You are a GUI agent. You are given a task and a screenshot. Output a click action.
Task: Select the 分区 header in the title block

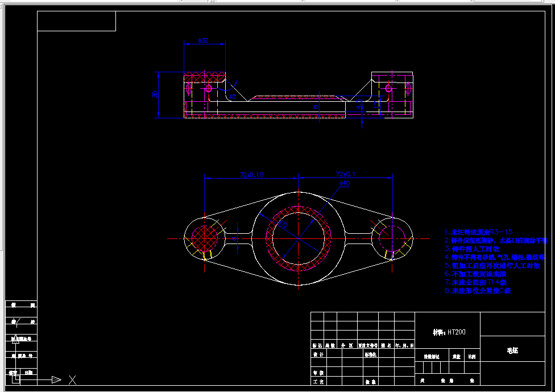(x=347, y=345)
